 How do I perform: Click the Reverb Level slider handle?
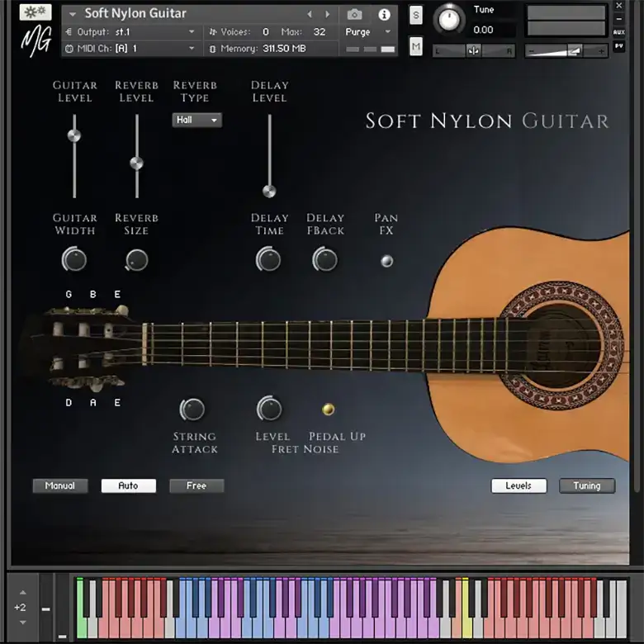[136, 163]
